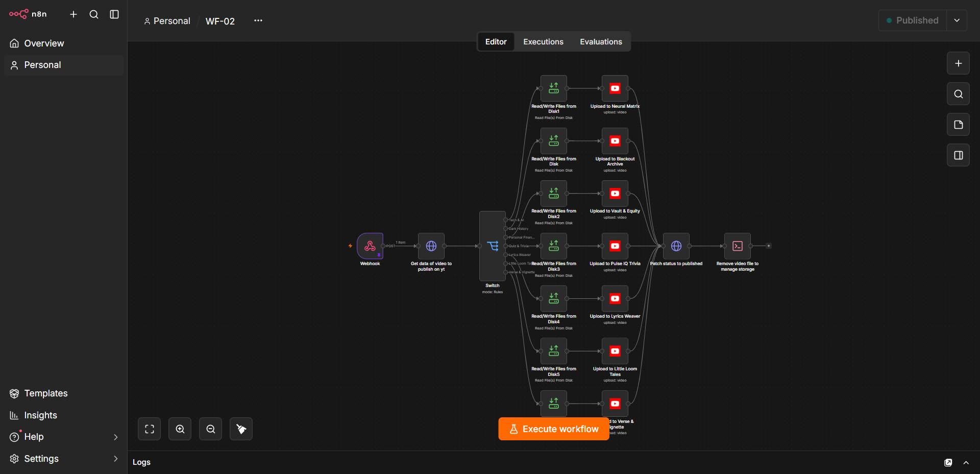Screen dimensions: 980x474
Task: Open Templates from the sidebar
Action: tap(64, 393)
